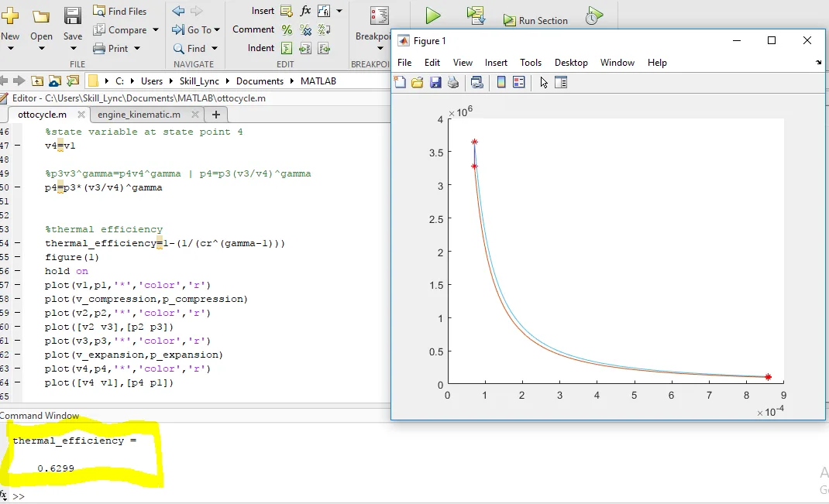Click the up-one-level folder icon
The image size is (829, 504).
(x=37, y=81)
